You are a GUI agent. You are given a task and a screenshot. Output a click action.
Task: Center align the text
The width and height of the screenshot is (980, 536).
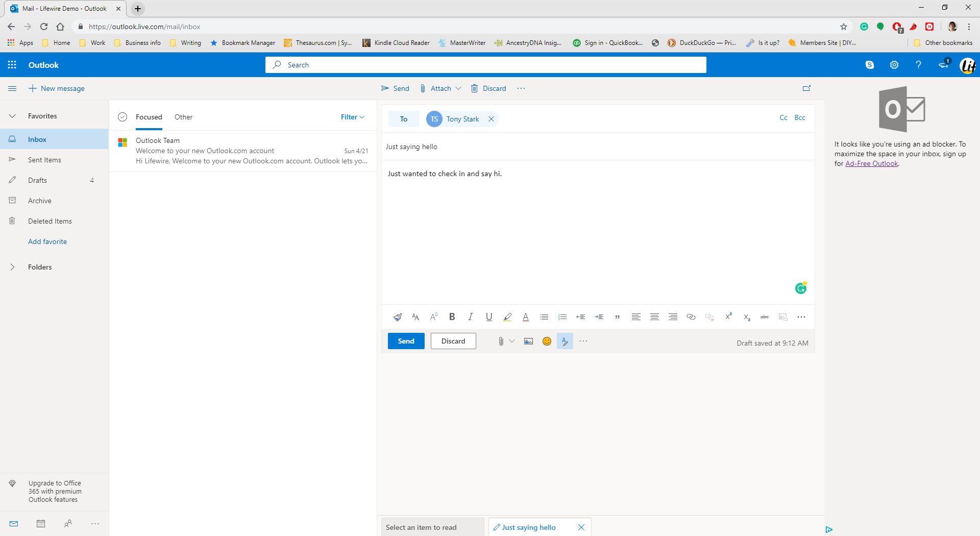(x=654, y=317)
